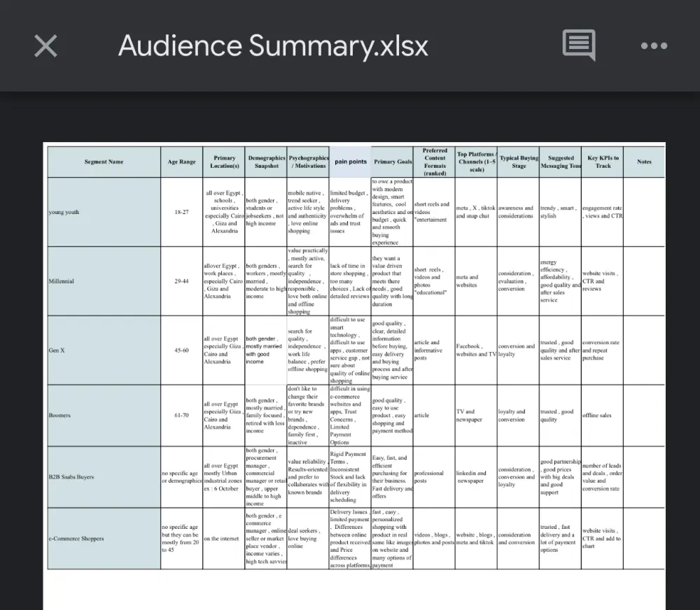
Task: Tap the Audience Summary.xlsx file title
Action: [x=273, y=46]
